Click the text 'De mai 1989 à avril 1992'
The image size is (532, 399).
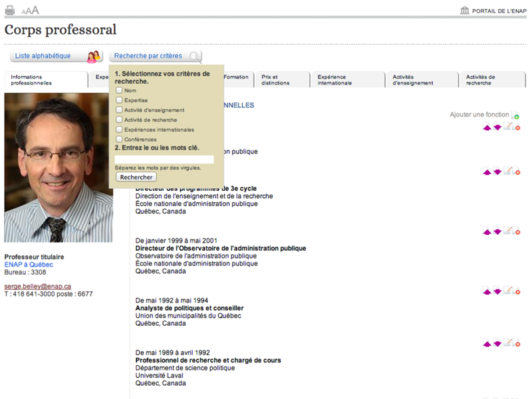(x=173, y=352)
